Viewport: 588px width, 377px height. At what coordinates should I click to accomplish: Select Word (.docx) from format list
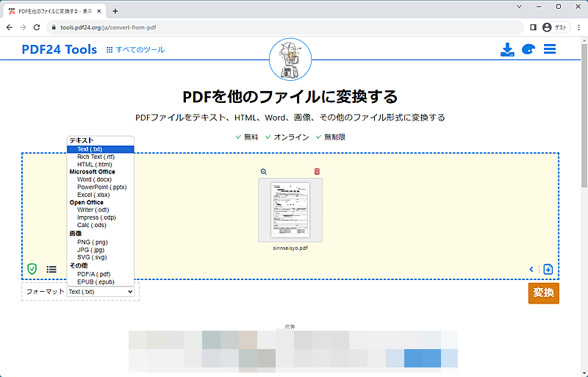(x=94, y=179)
